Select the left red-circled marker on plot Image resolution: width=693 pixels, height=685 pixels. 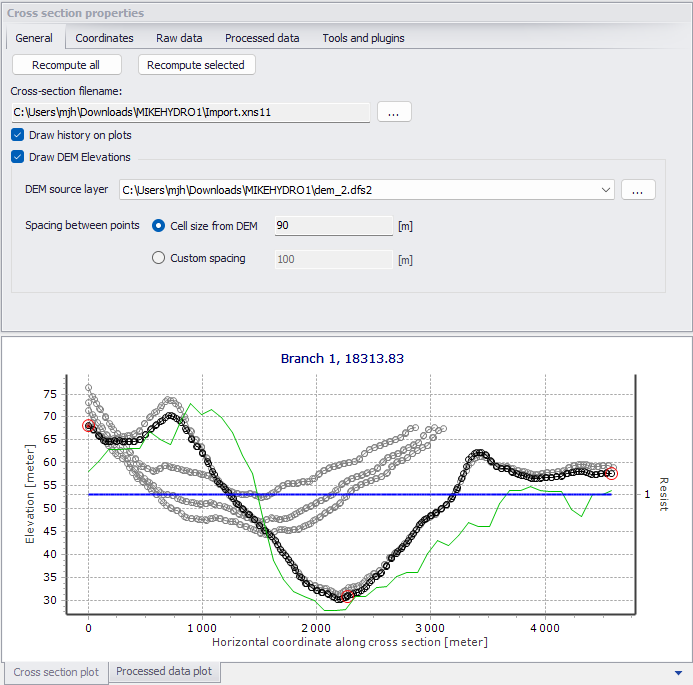pos(88,425)
